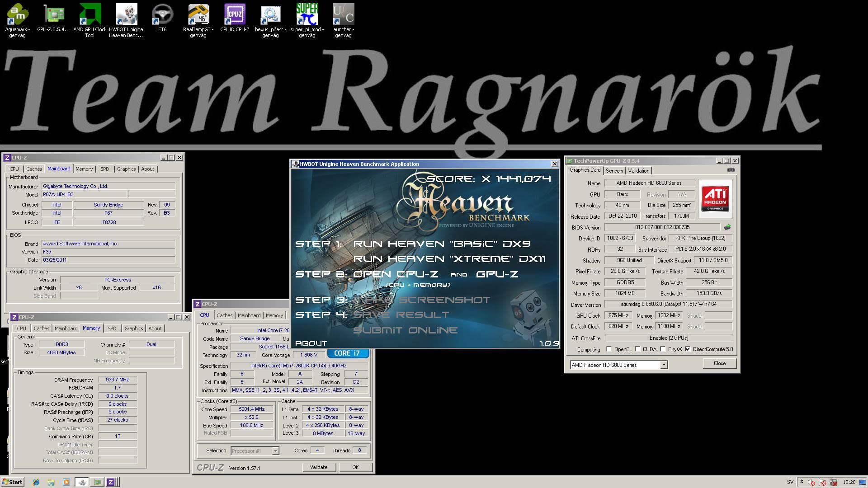Enable the OpenCL checkbox in GPU-Z
Screen dimensions: 868x488
609,349
